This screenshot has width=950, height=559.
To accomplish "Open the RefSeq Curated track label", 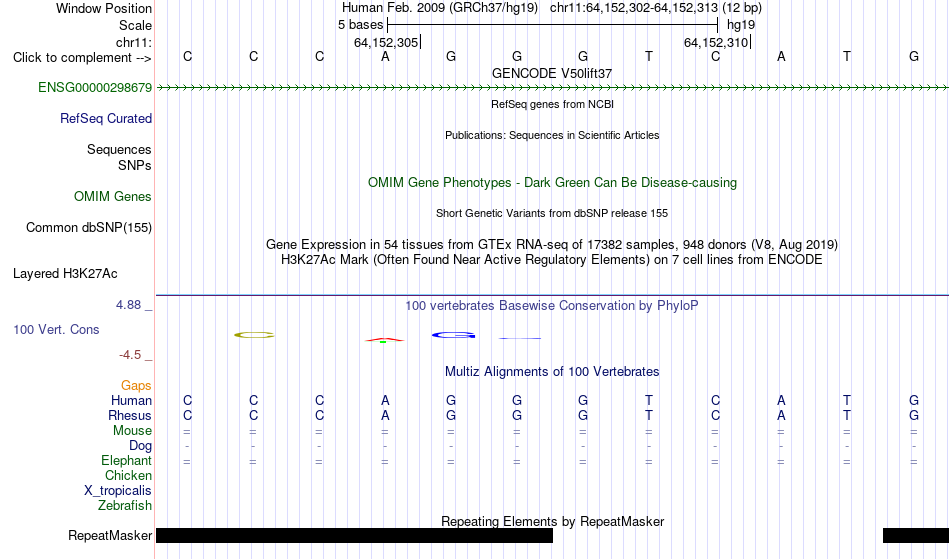I will pos(105,119).
